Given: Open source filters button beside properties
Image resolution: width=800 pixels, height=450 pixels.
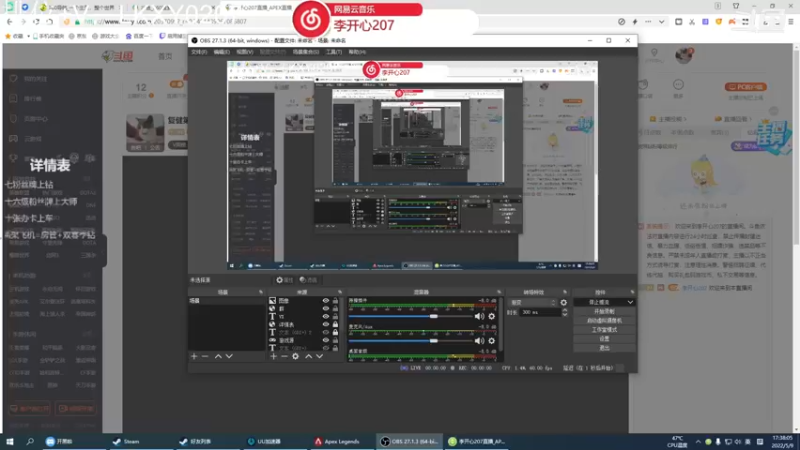Looking at the screenshot, I should [308, 280].
